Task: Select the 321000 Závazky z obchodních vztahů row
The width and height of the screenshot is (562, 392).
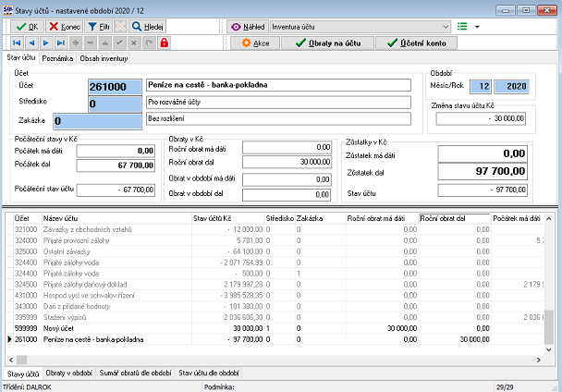Action: click(275, 229)
